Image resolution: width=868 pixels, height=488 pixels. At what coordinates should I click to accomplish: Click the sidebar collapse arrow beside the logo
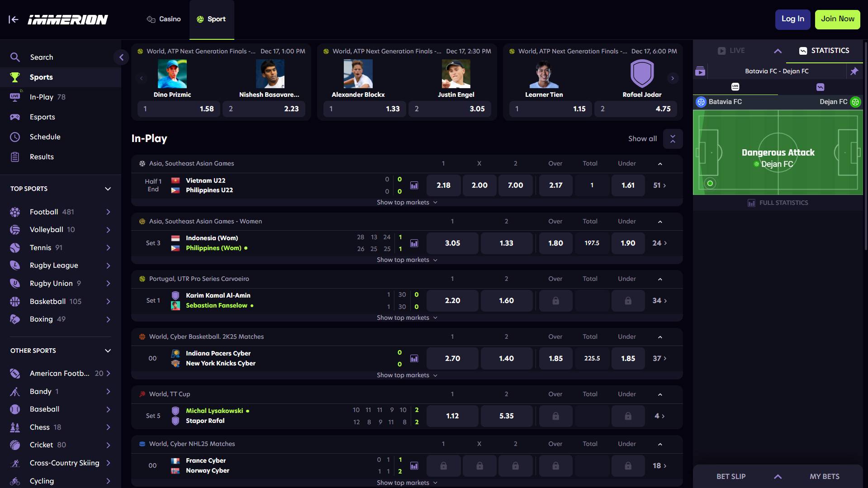coord(14,19)
